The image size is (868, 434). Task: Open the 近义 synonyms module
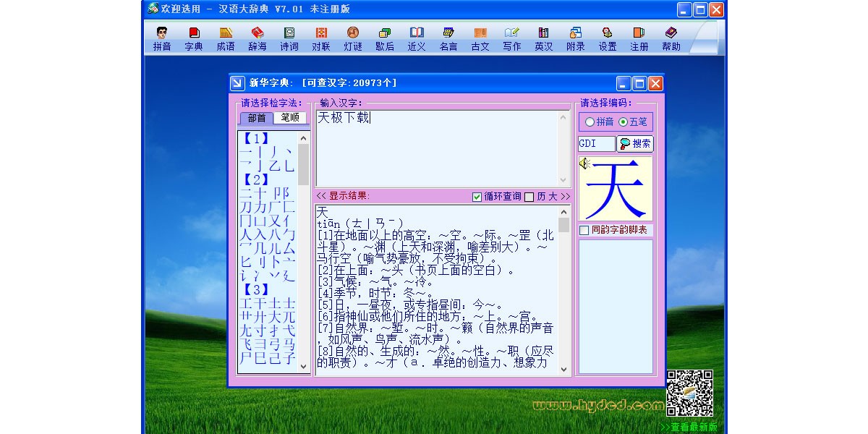point(417,39)
